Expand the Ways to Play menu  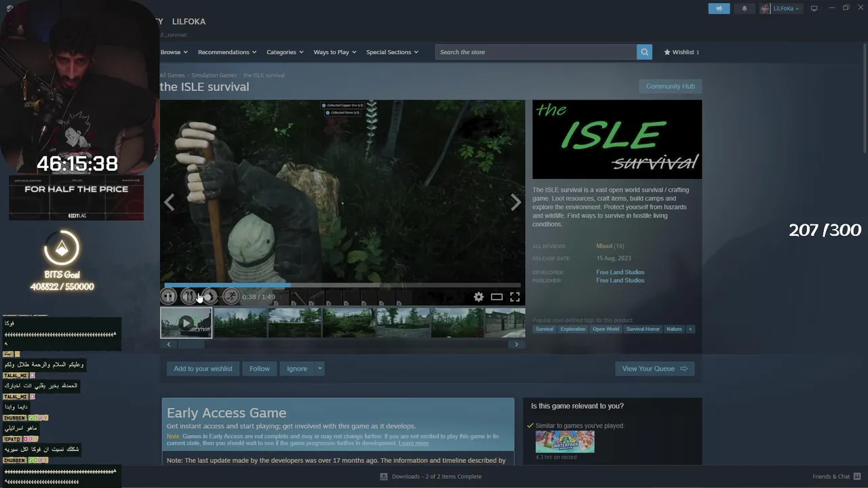(x=335, y=52)
